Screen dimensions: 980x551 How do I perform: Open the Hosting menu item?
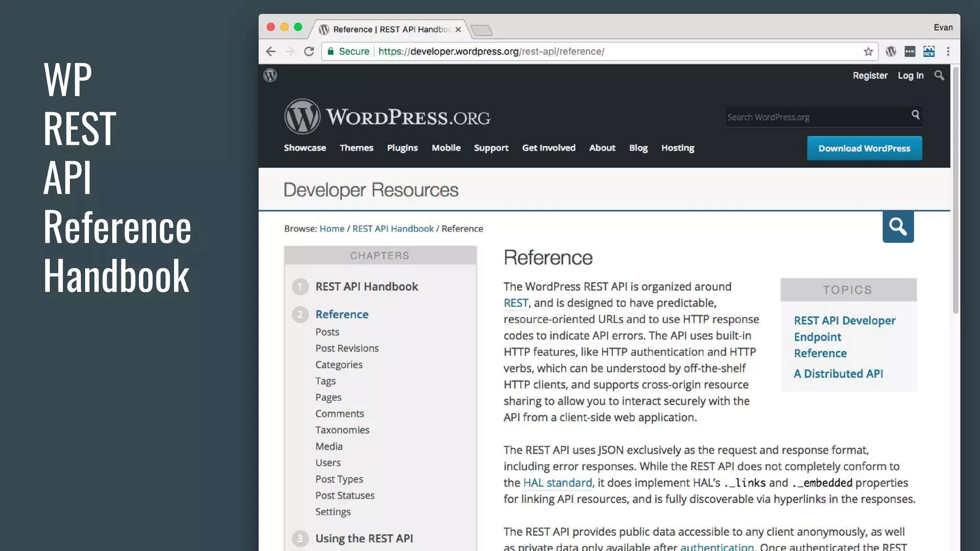(678, 148)
